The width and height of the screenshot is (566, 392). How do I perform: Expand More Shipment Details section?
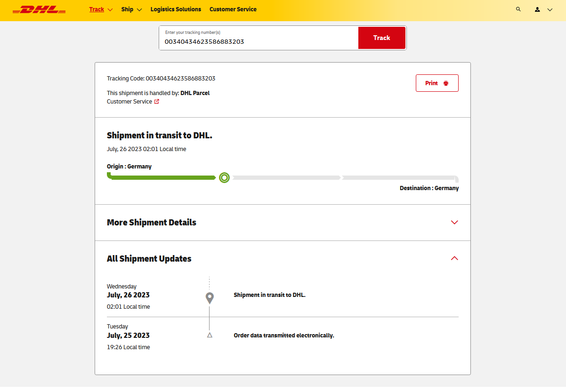(x=454, y=223)
